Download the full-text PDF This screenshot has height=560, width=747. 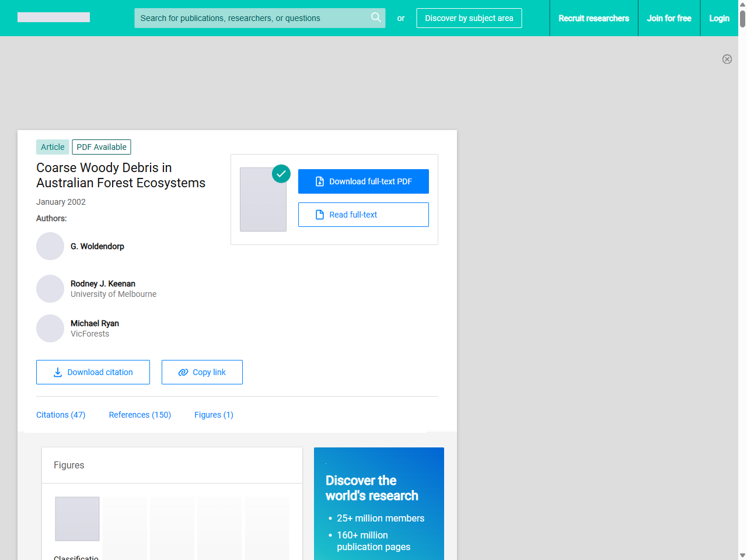363,181
